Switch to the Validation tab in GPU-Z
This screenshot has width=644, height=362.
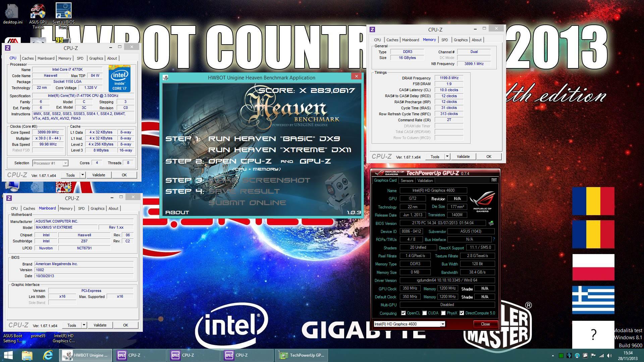click(x=425, y=180)
